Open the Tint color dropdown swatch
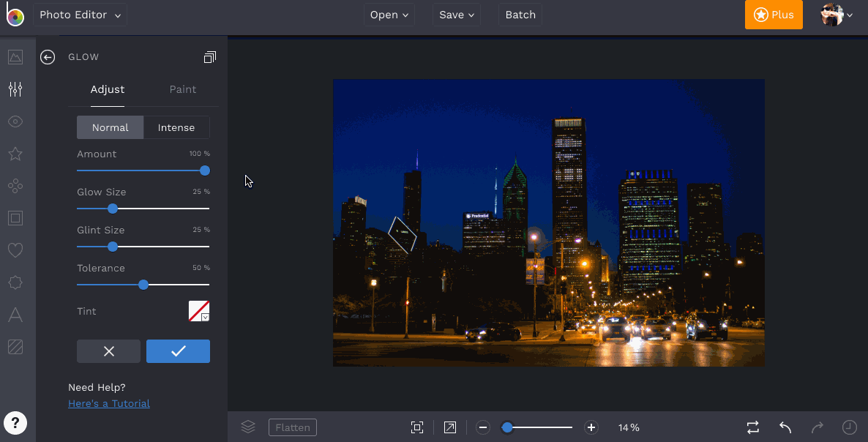This screenshot has height=442, width=868. coord(199,311)
